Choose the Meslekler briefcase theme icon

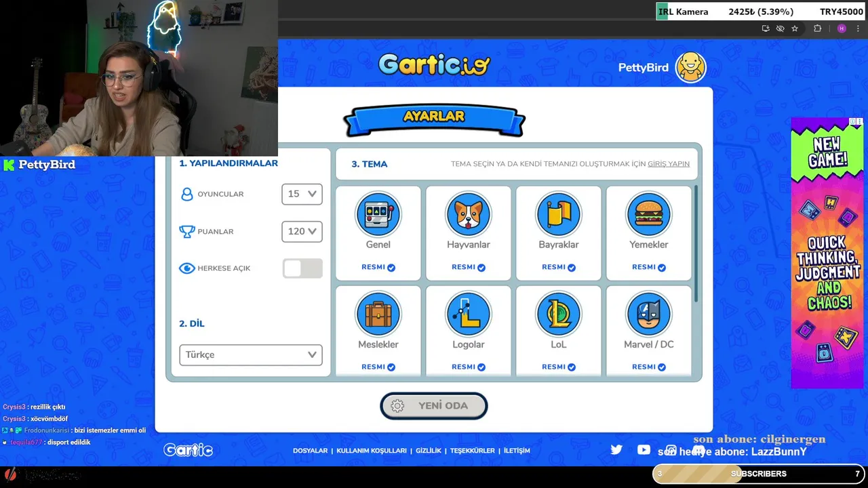click(378, 314)
